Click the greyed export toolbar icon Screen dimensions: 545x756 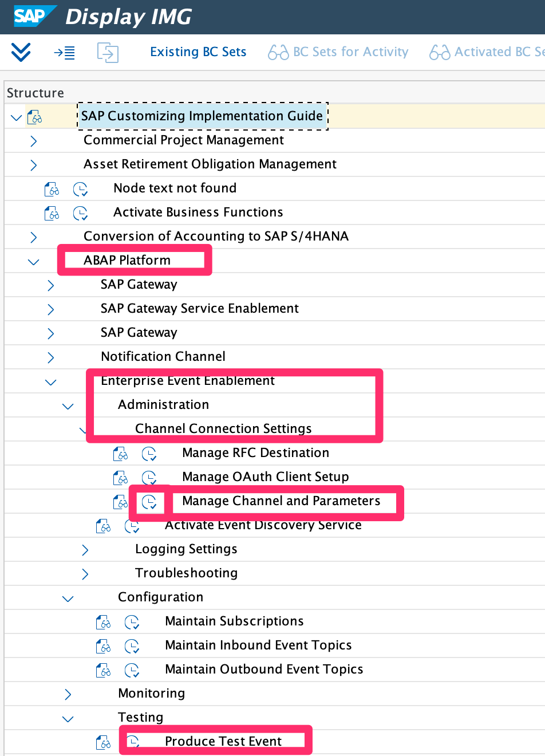point(108,53)
